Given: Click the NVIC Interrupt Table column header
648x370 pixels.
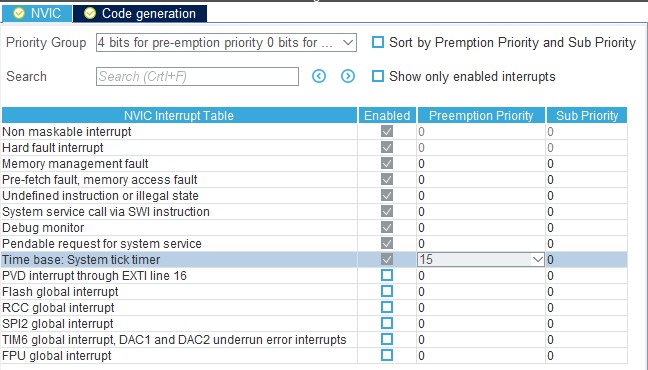Looking at the screenshot, I should coord(179,115).
